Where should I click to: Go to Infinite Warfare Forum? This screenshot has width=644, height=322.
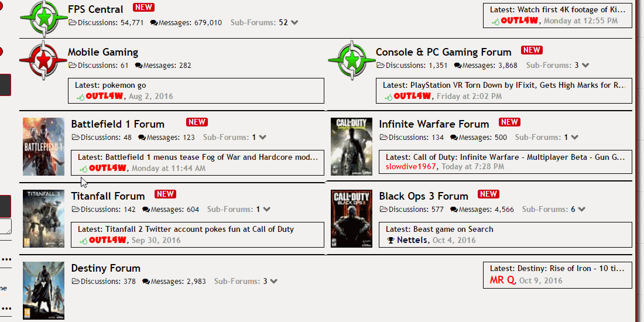tap(434, 124)
